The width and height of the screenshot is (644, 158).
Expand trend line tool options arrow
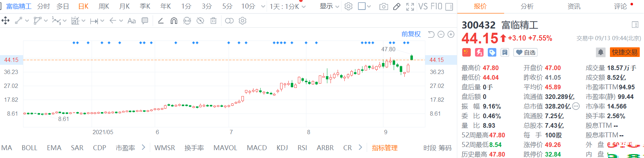coord(27,21)
